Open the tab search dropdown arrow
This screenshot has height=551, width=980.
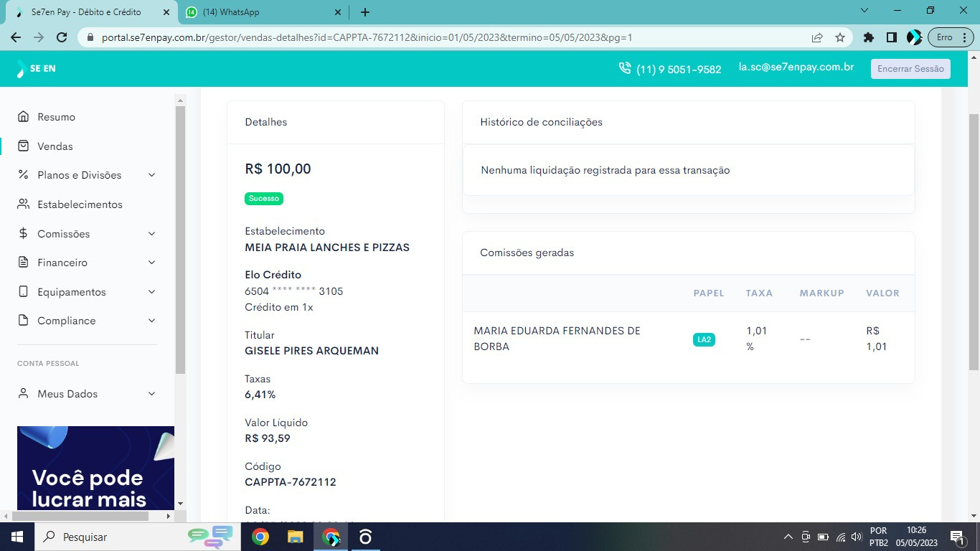pos(864,11)
